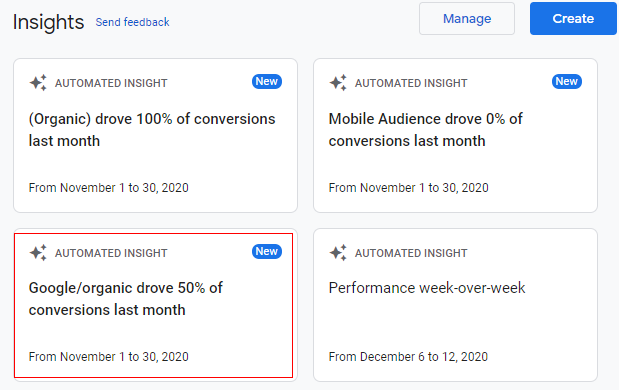Image resolution: width=619 pixels, height=390 pixels.
Task: Click sparkle icon on Performance week-over-week card
Action: (338, 253)
